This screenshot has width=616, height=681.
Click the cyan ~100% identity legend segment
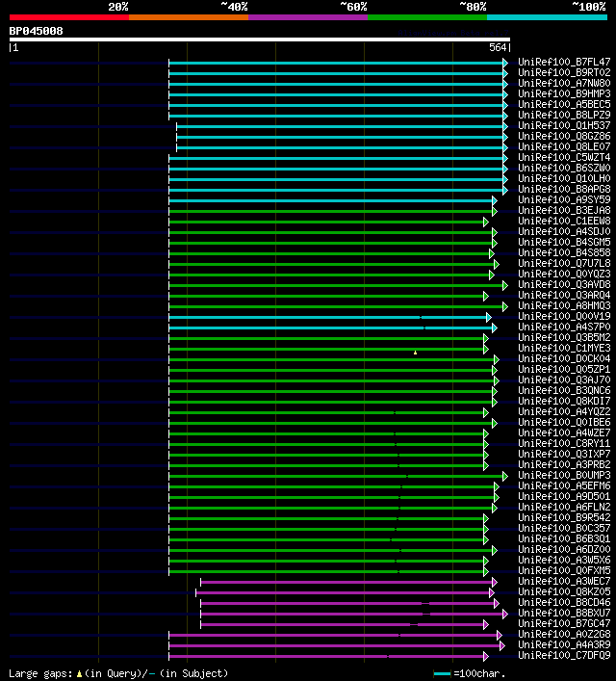coord(547,17)
